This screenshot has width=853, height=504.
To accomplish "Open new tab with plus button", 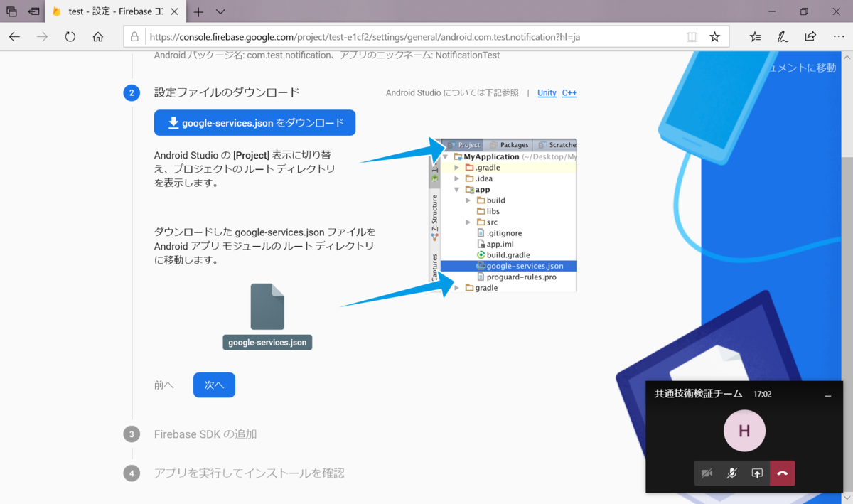I will [198, 11].
